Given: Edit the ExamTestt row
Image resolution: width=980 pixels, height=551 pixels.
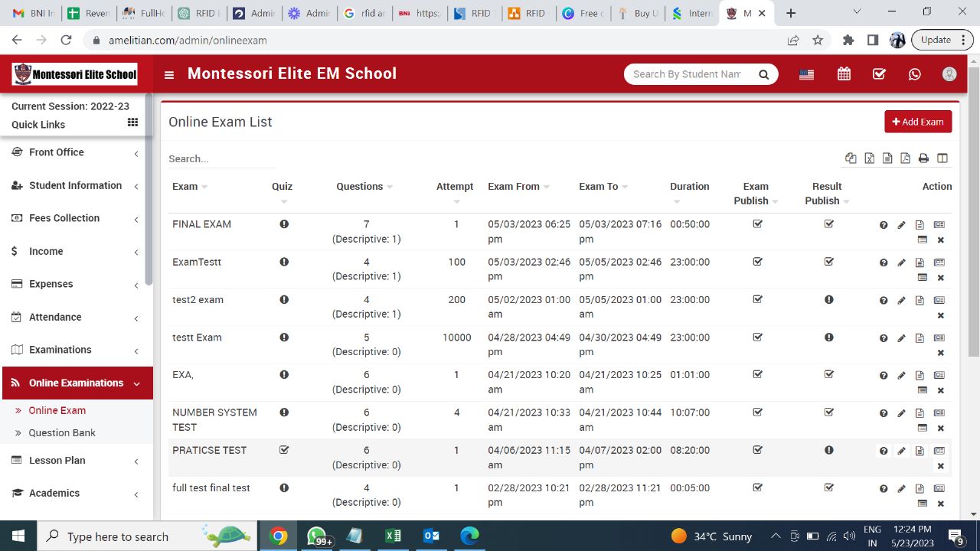Looking at the screenshot, I should pos(902,262).
